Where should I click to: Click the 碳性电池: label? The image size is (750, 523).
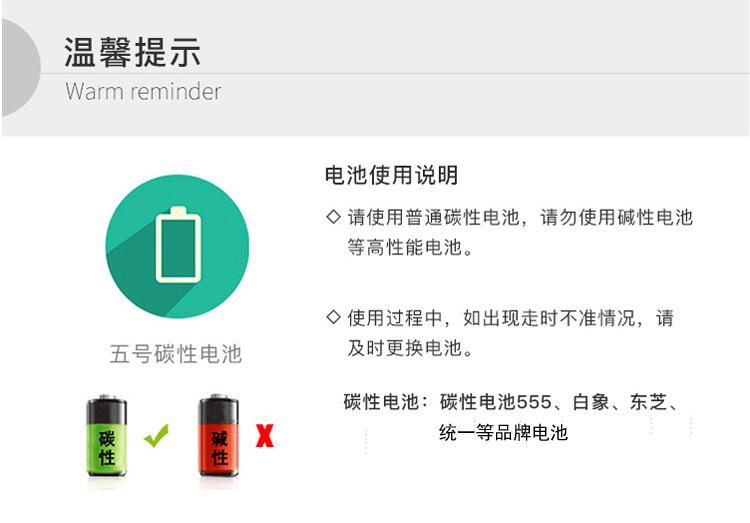386,402
